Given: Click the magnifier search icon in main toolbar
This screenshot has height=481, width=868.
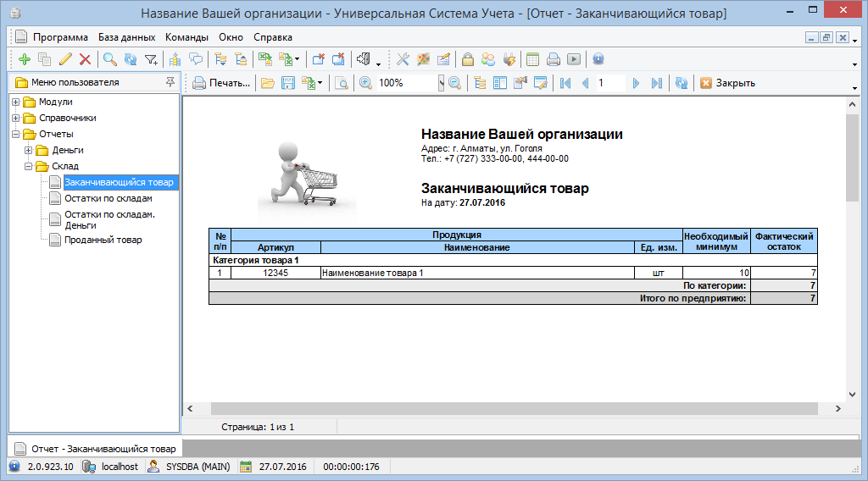Looking at the screenshot, I should tap(109, 59).
